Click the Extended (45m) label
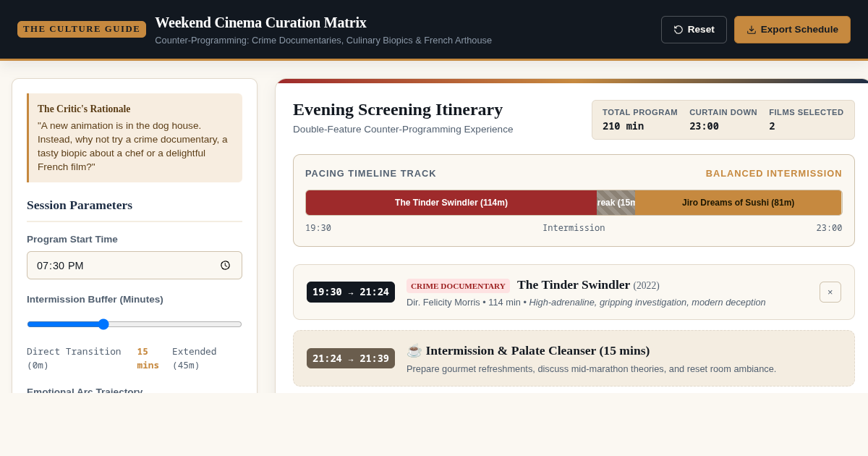Screen dimensions: 868x456 click(194, 358)
